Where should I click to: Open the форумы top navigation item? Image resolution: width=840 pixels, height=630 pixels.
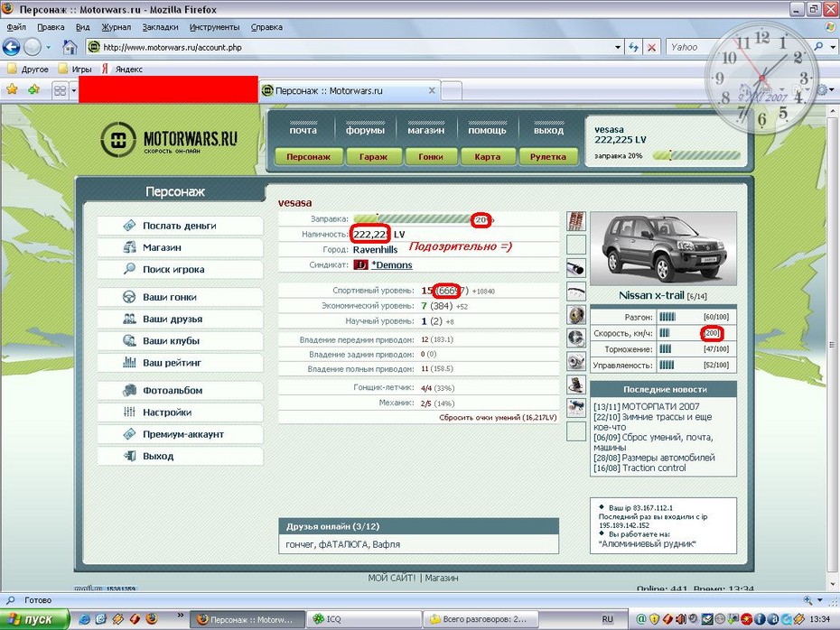tap(365, 130)
